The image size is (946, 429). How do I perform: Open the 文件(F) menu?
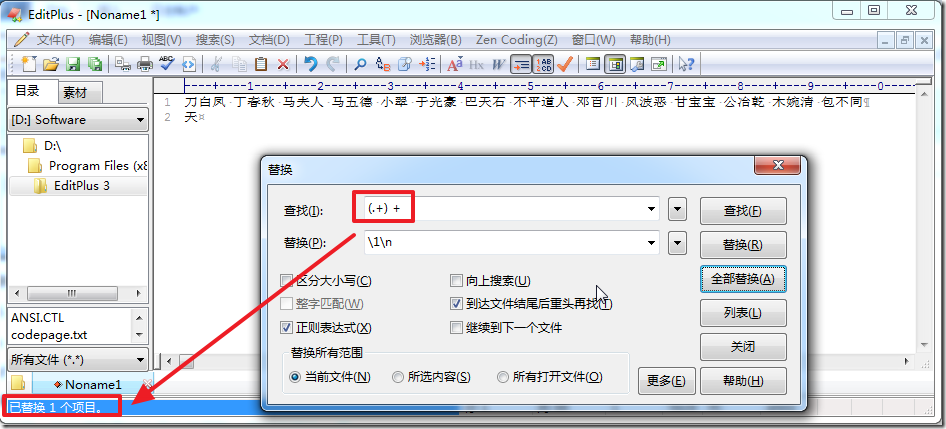tap(56, 40)
